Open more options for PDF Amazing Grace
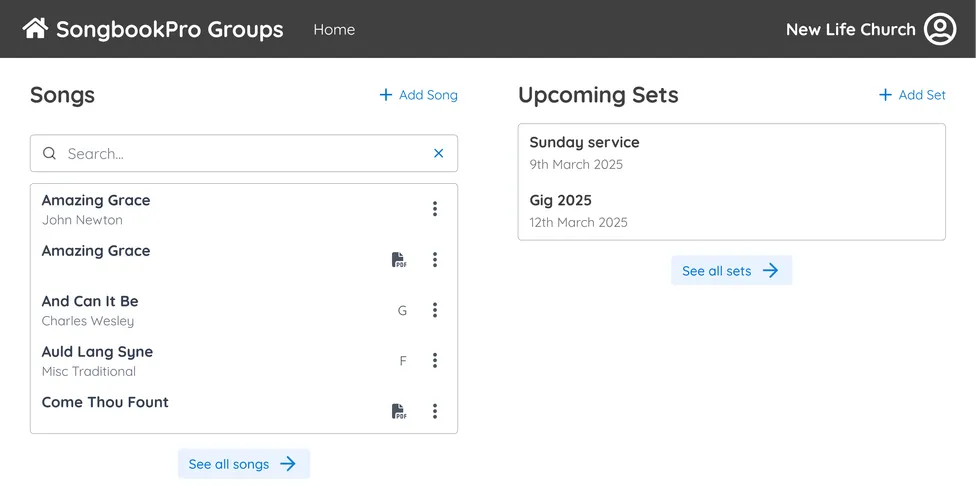This screenshot has height=502, width=976. (435, 260)
